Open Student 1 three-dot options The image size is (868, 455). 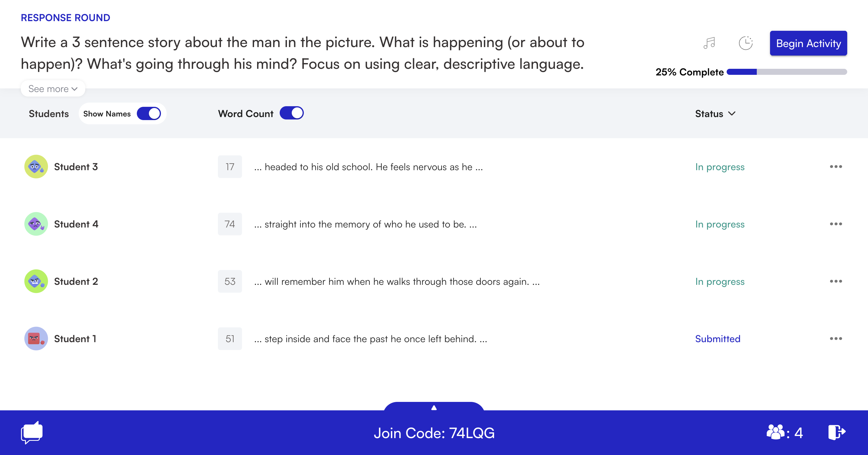tap(836, 339)
